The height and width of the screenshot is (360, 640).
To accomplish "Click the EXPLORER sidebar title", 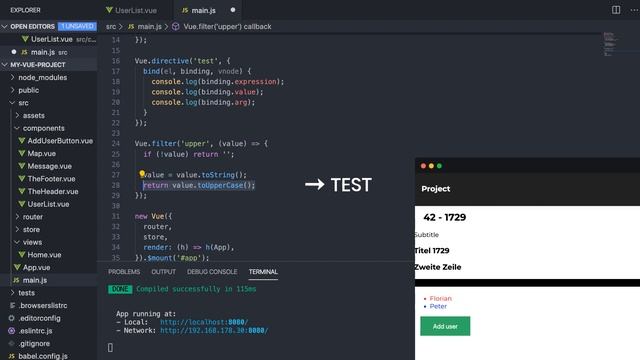I will [25, 10].
